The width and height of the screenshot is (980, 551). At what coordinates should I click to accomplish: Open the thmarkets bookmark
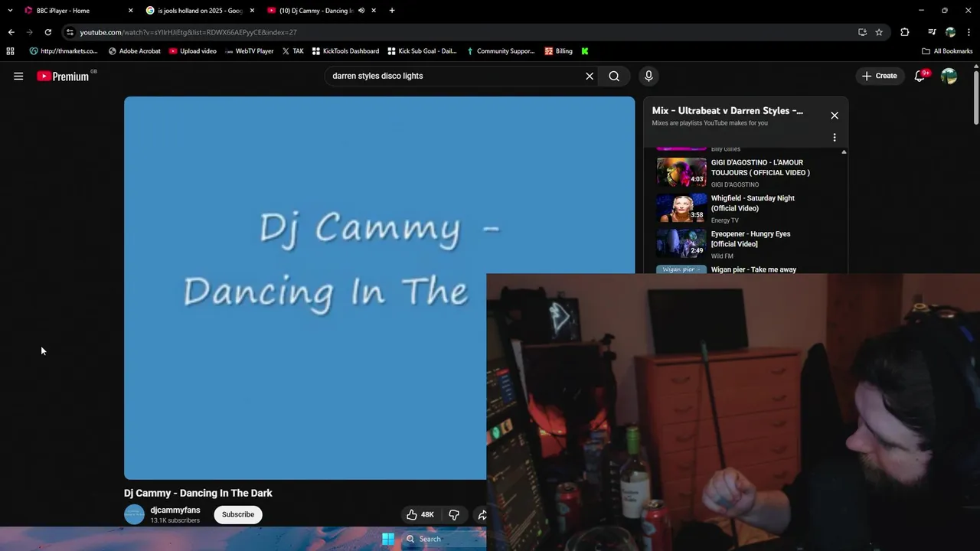(64, 51)
